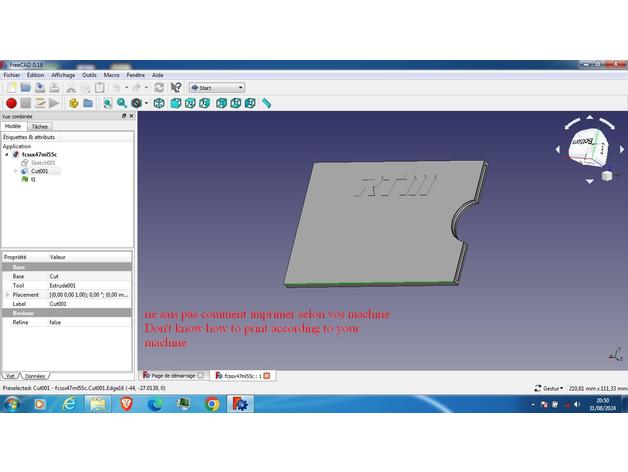The height and width of the screenshot is (472, 628).
Task: Open the Start workbench dropdown
Action: pyautogui.click(x=216, y=88)
